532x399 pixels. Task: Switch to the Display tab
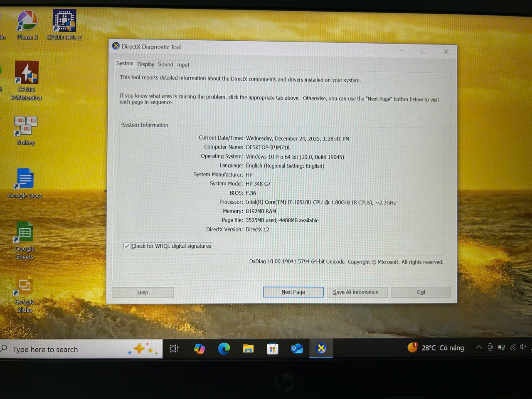pyautogui.click(x=145, y=64)
